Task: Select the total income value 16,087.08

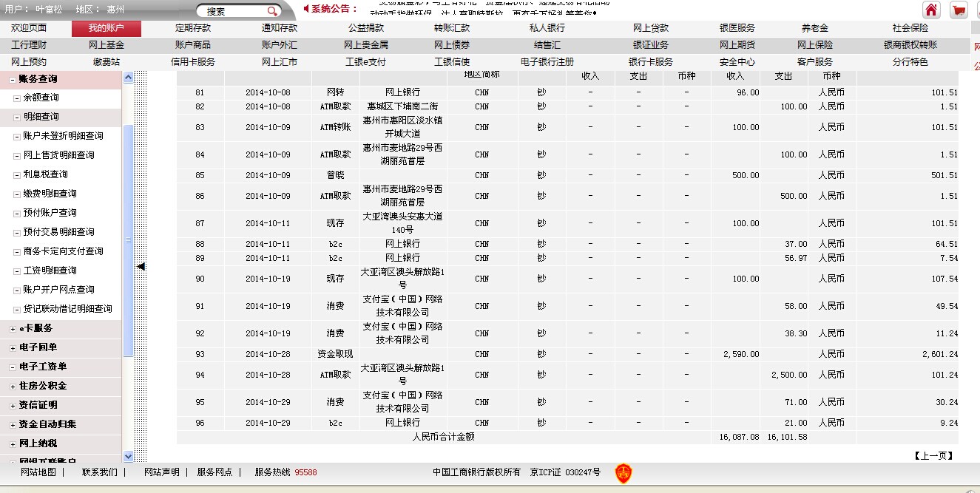Action: [739, 437]
